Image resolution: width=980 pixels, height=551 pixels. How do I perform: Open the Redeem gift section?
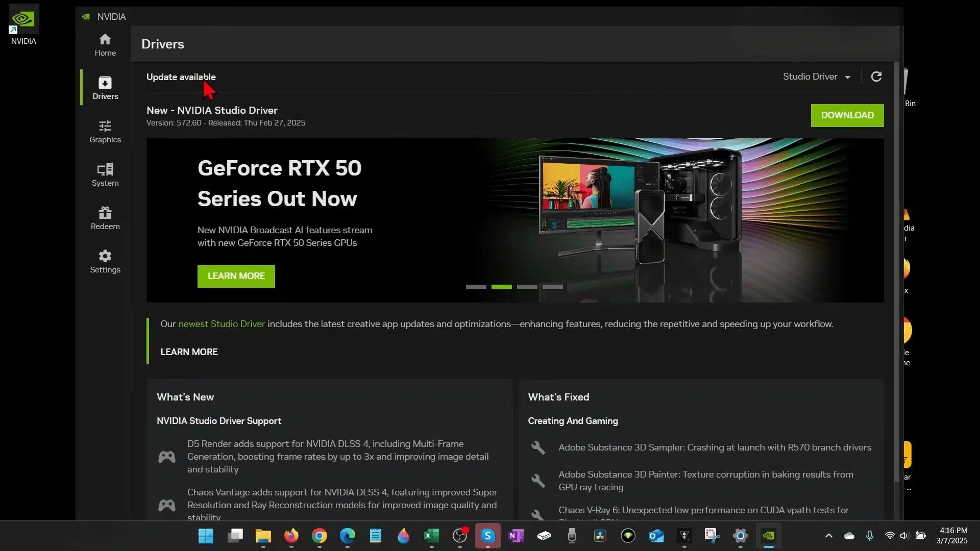click(105, 218)
